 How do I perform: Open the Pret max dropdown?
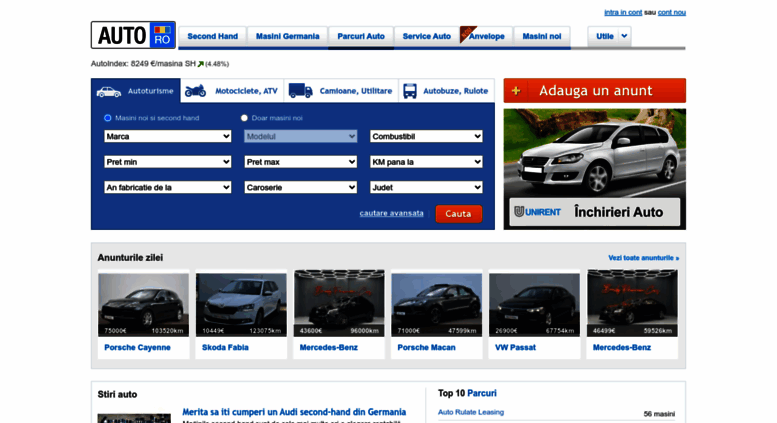pyautogui.click(x=300, y=162)
